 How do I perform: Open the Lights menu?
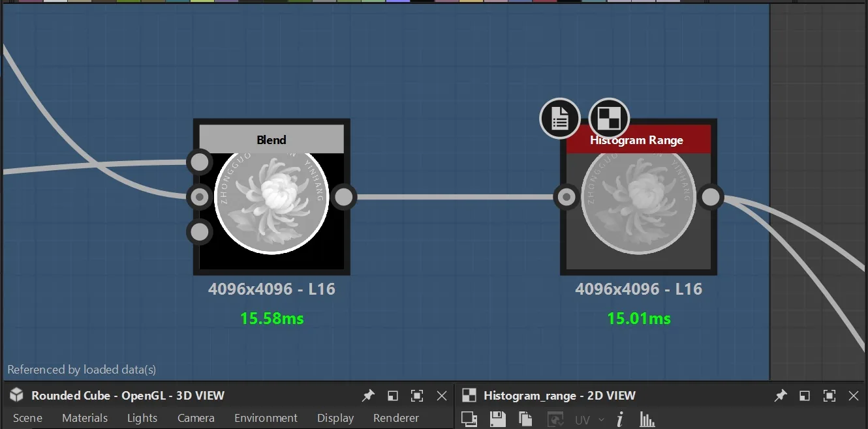click(142, 418)
